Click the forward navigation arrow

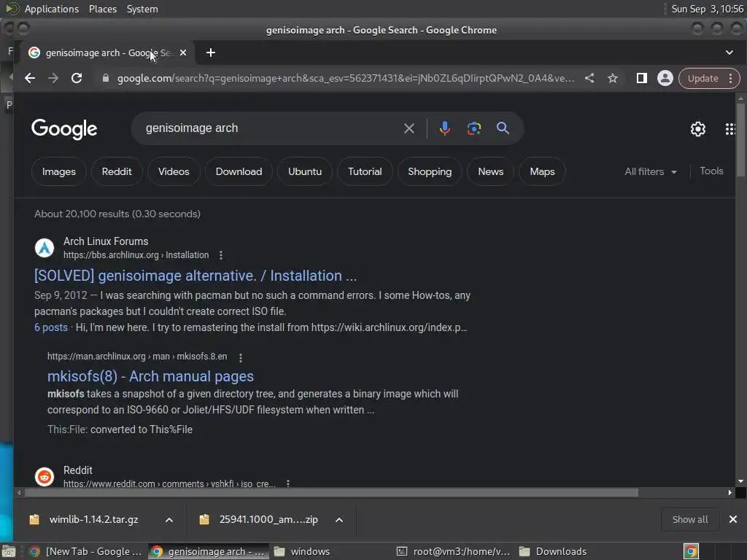(x=53, y=78)
